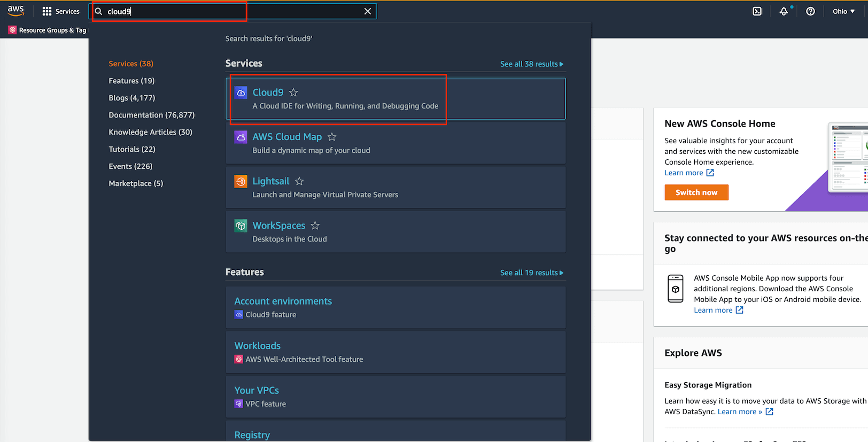This screenshot has height=442, width=868.
Task: Open the Ohio region dropdown
Action: point(843,11)
